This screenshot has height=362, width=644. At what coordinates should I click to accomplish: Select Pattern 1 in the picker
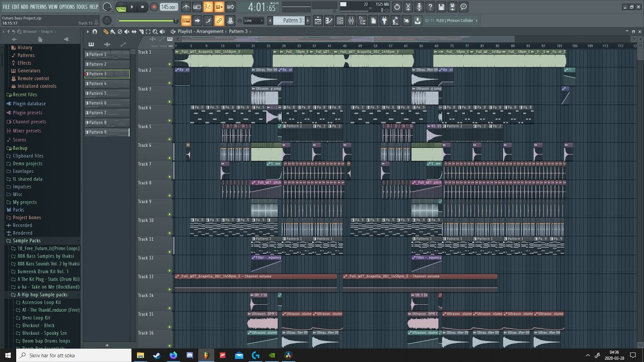tap(107, 54)
